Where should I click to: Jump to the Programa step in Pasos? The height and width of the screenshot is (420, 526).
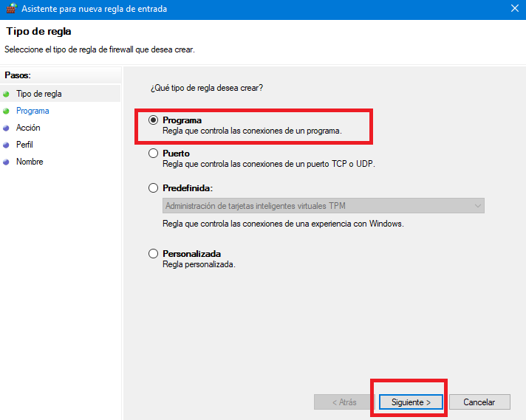[x=33, y=111]
